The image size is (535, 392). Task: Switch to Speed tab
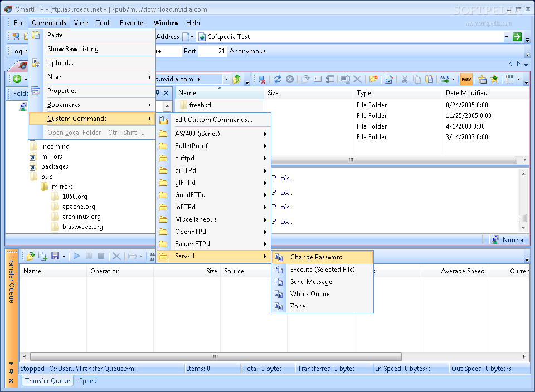tap(88, 381)
